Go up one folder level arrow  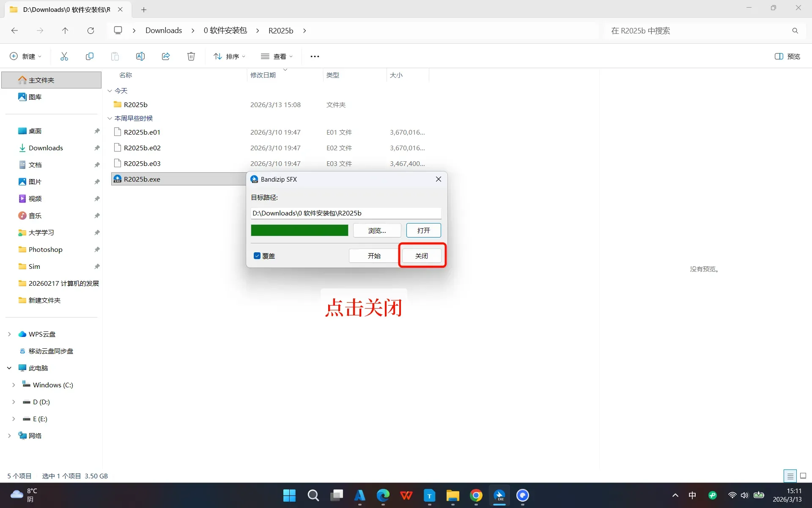pos(65,30)
